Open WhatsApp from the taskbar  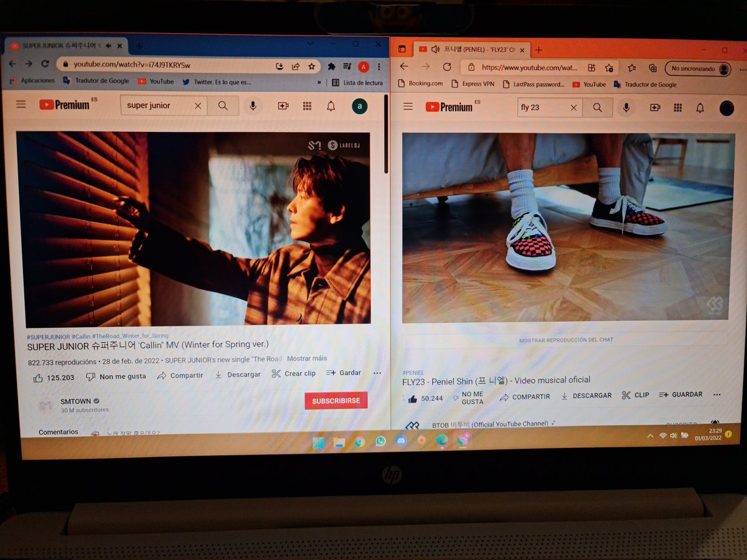click(x=380, y=441)
